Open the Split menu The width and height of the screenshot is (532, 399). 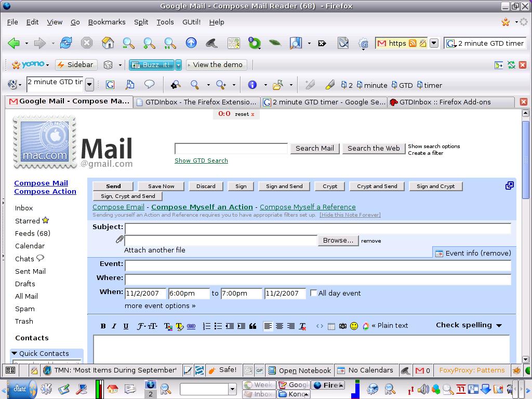[x=141, y=22]
